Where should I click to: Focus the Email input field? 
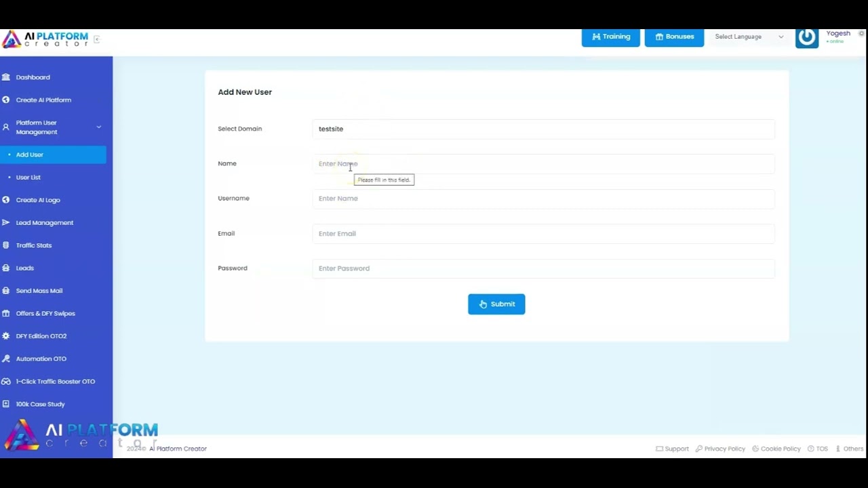543,234
